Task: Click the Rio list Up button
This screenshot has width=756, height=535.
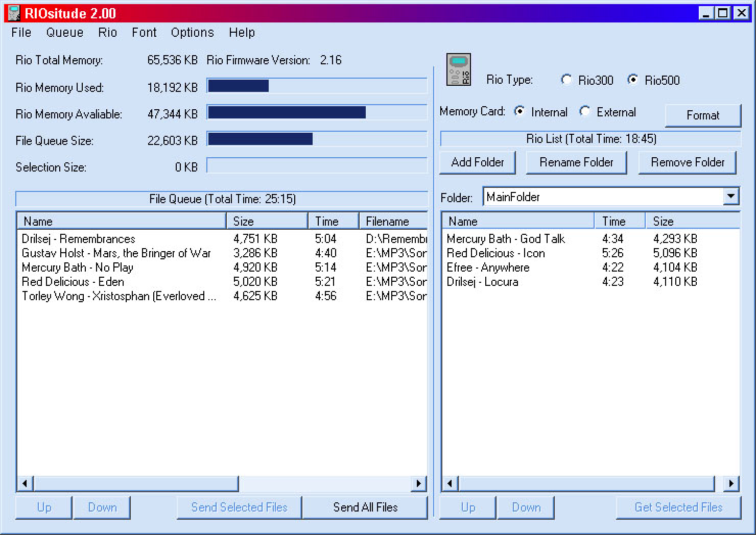Action: tap(468, 507)
